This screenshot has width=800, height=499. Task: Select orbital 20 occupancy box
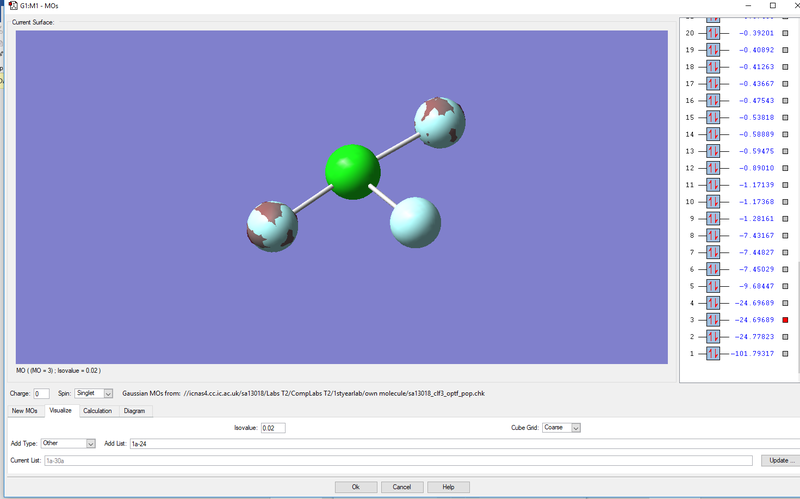pos(713,33)
